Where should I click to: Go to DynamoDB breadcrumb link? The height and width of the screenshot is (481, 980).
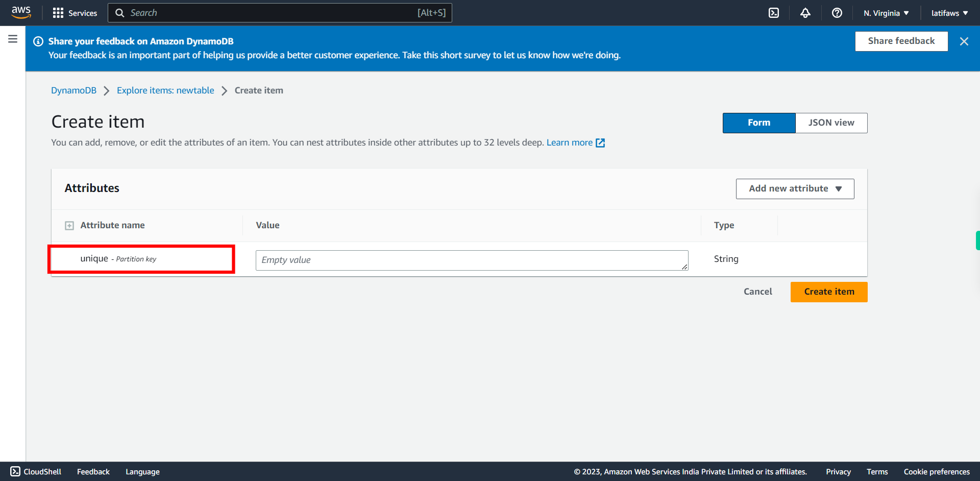[x=73, y=90]
